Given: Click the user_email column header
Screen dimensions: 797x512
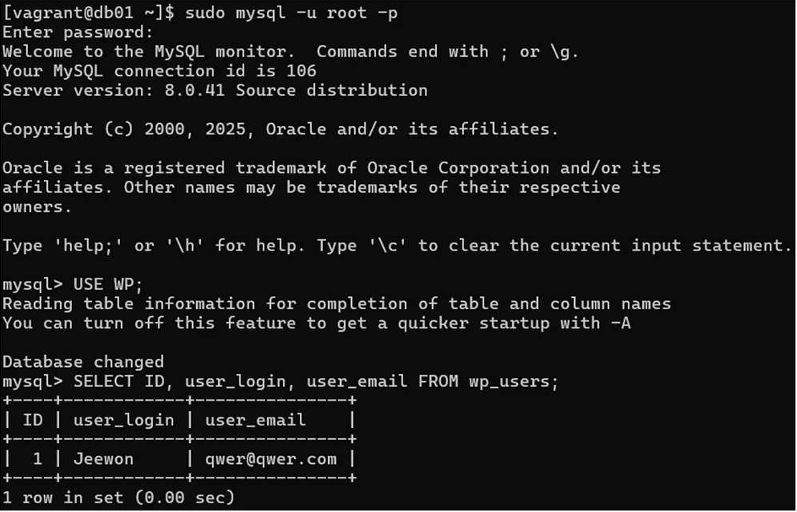Looking at the screenshot, I should [x=255, y=420].
